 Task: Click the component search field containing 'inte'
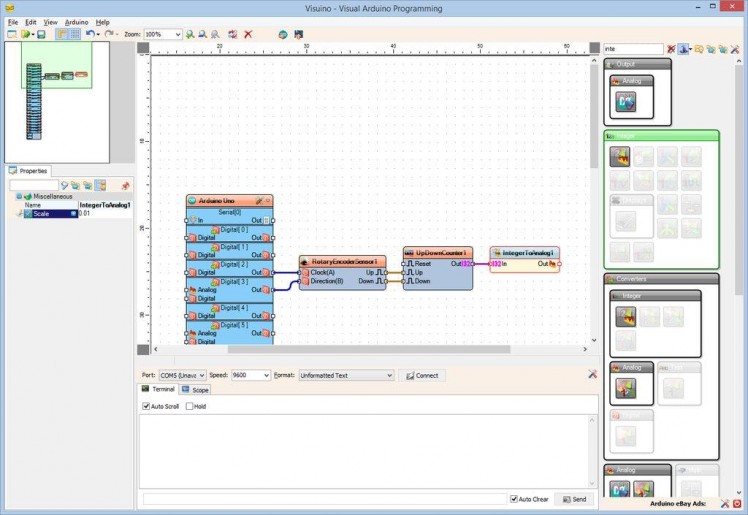[x=632, y=48]
